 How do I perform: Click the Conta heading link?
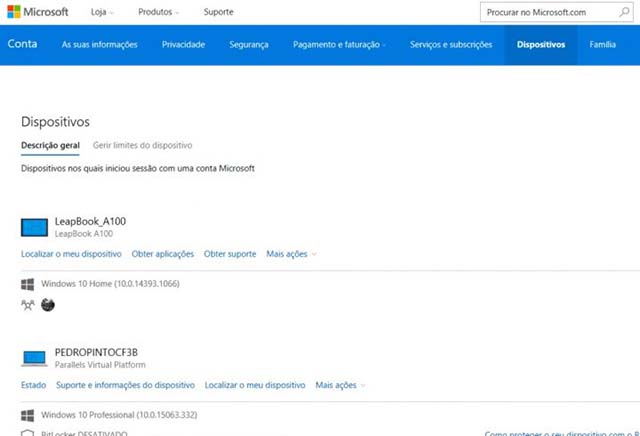click(x=22, y=44)
